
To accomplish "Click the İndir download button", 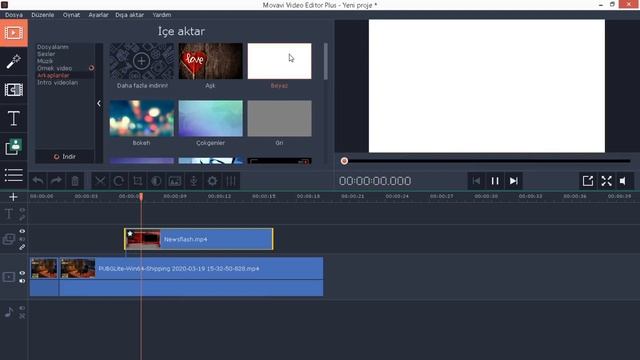I will (65, 157).
